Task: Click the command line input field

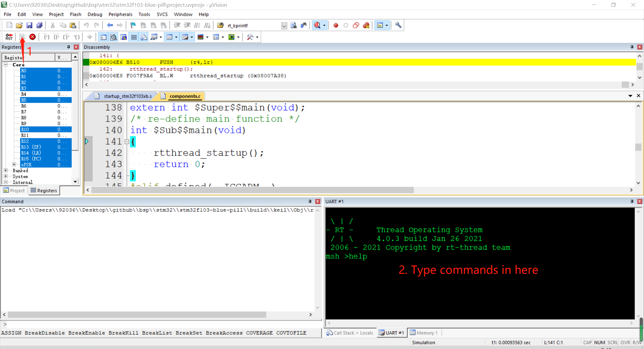Action: [161, 324]
